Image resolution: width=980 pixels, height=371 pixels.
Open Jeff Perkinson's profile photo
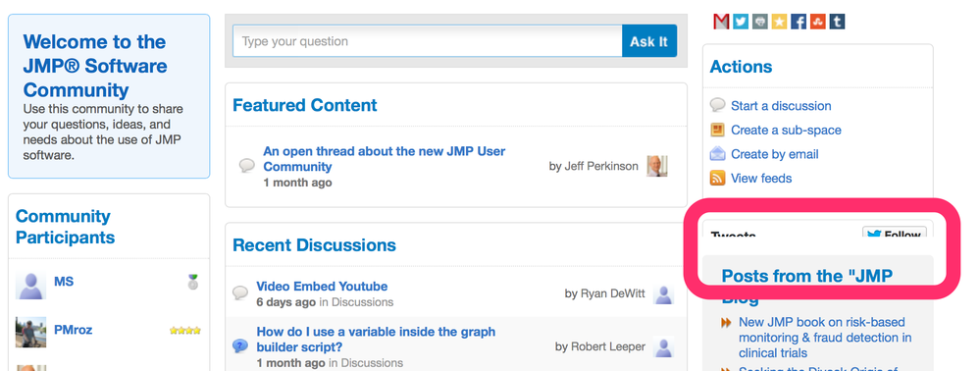tap(657, 166)
